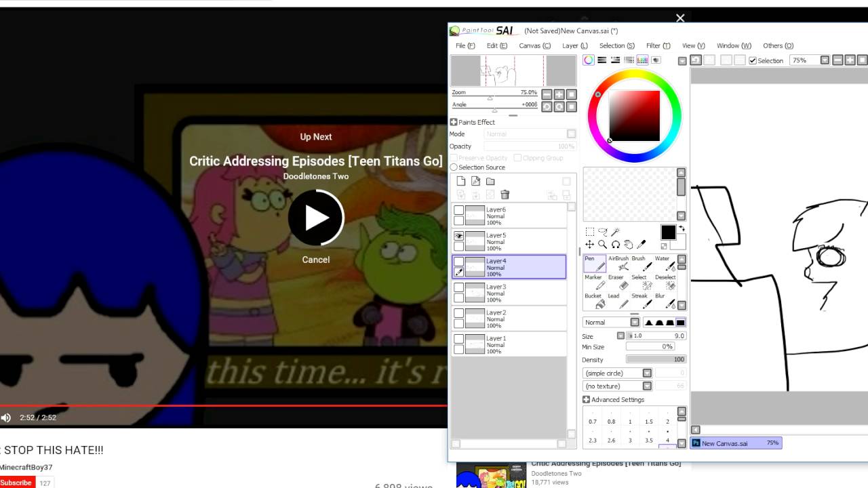Activate the Move tool
This screenshot has height=488, width=868.
[589, 244]
